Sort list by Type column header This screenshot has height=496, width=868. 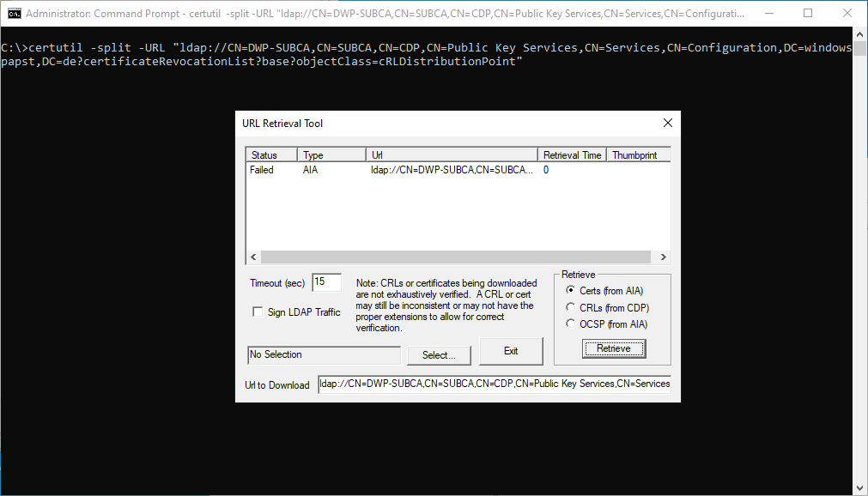pos(331,155)
